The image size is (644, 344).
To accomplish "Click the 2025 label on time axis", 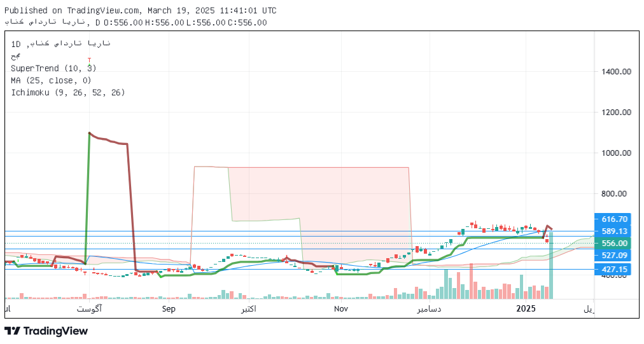I will point(526,308).
